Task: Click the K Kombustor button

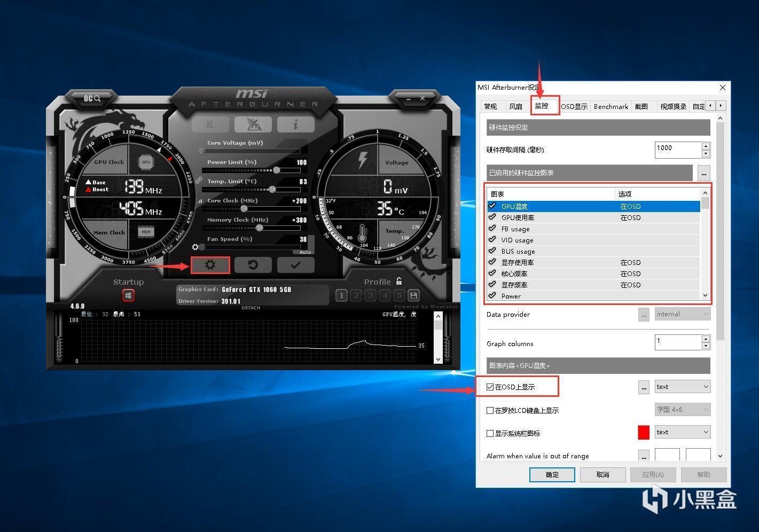Action: tap(210, 124)
